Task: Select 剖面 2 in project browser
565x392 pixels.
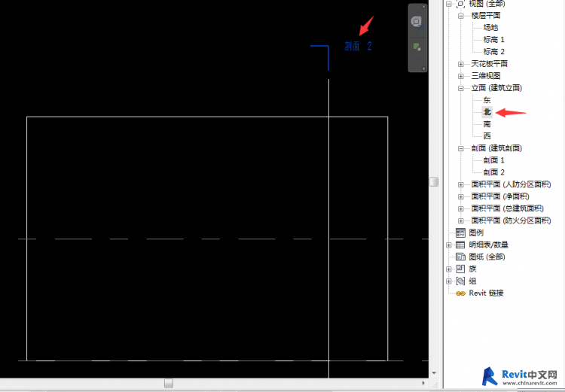Action: pos(493,172)
